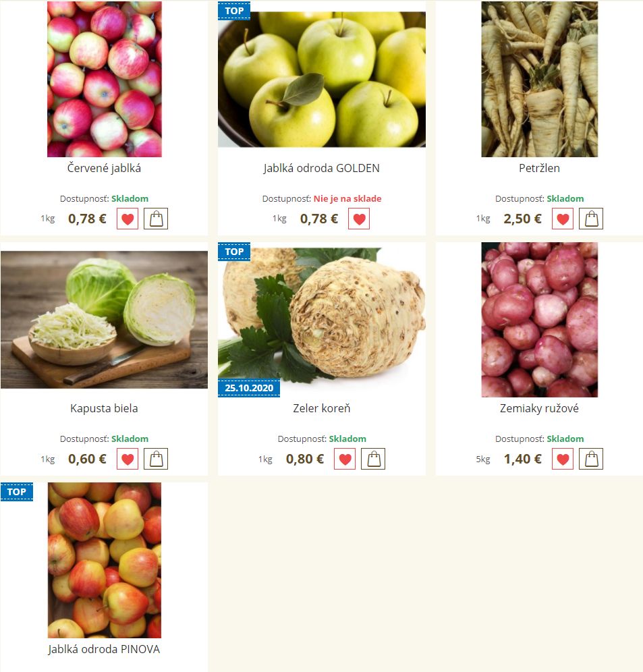Image resolution: width=643 pixels, height=672 pixels.
Task: Click TOP badge on Jablká odroda GOLDEN
Action: (234, 11)
